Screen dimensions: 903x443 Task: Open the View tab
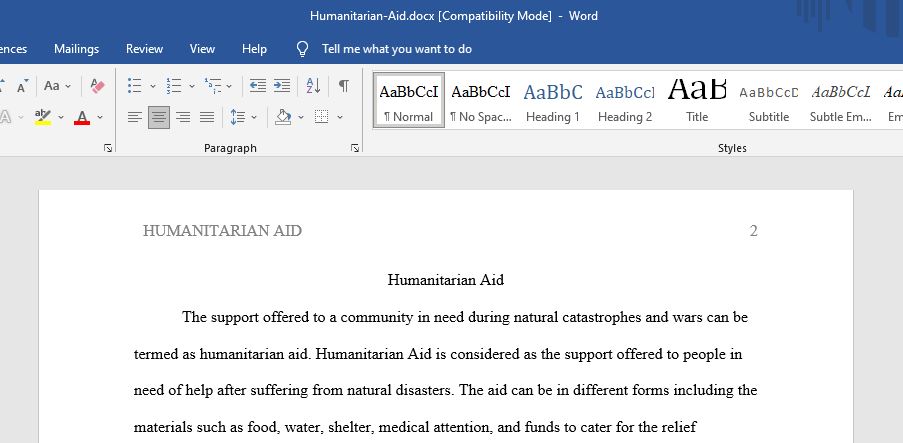click(202, 49)
